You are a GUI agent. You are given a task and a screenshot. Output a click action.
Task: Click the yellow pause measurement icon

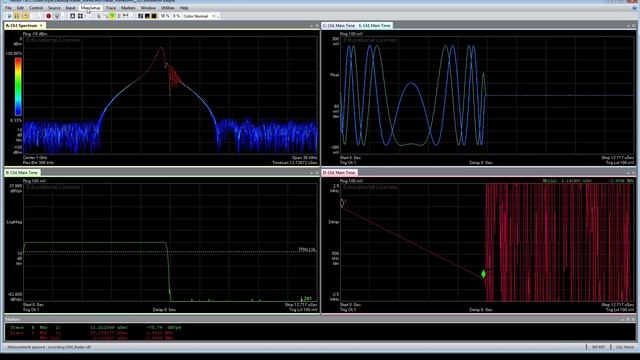point(17,16)
